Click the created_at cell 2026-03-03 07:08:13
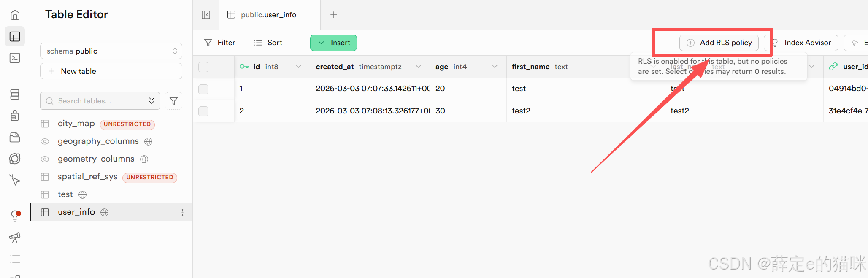 pos(370,111)
